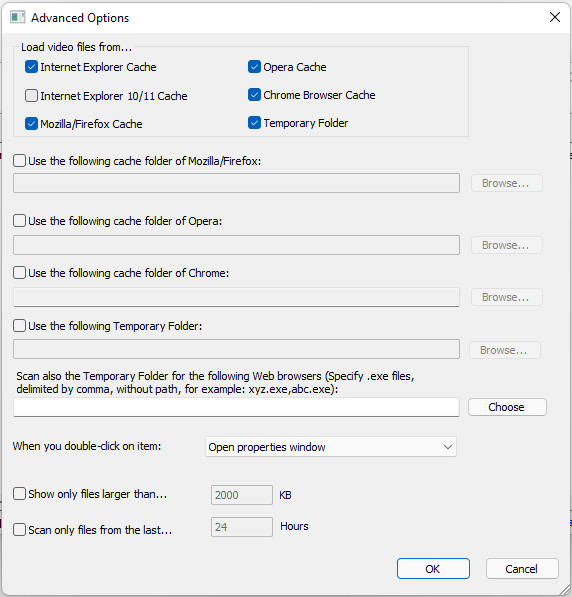Click the Advanced Options title bar app icon

18,18
